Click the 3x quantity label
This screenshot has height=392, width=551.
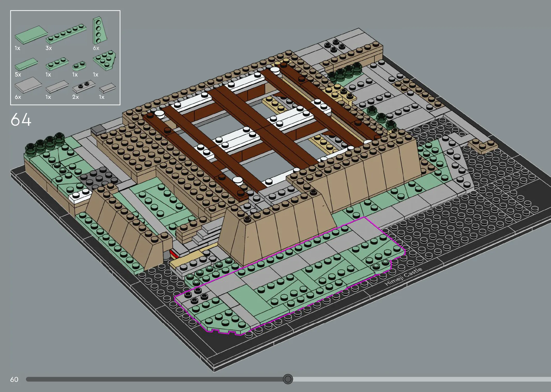coord(49,48)
